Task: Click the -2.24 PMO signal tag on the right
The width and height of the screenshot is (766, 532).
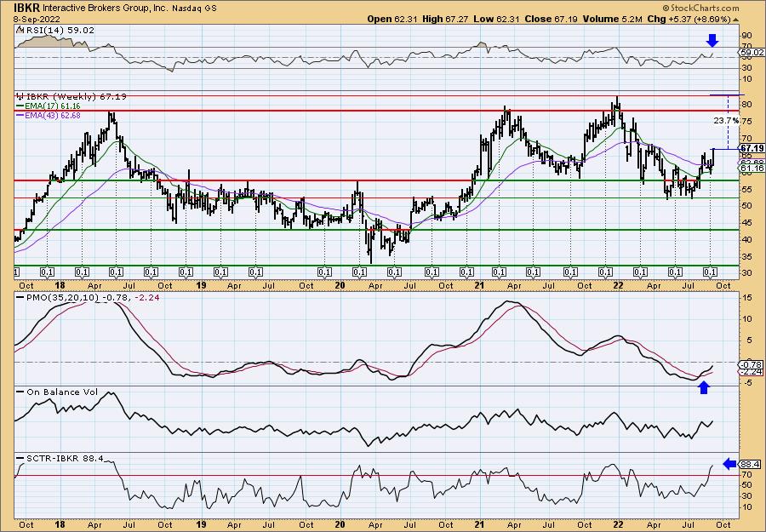Action: click(749, 372)
